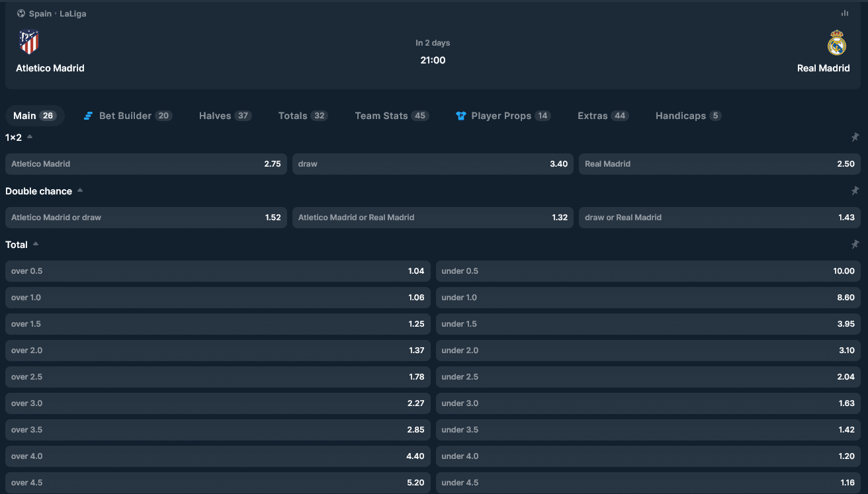Pin the Total market
868x494 pixels.
click(x=855, y=245)
